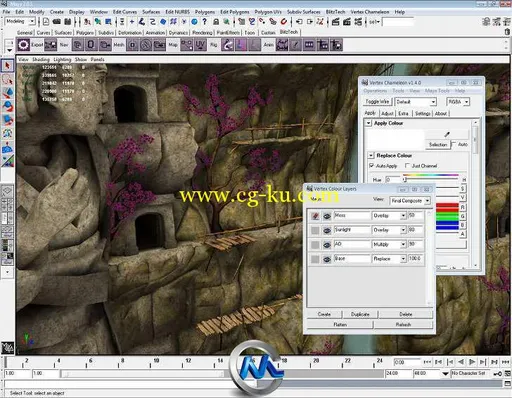
Task: Click play forward on the timeline controls
Action: pos(472,362)
